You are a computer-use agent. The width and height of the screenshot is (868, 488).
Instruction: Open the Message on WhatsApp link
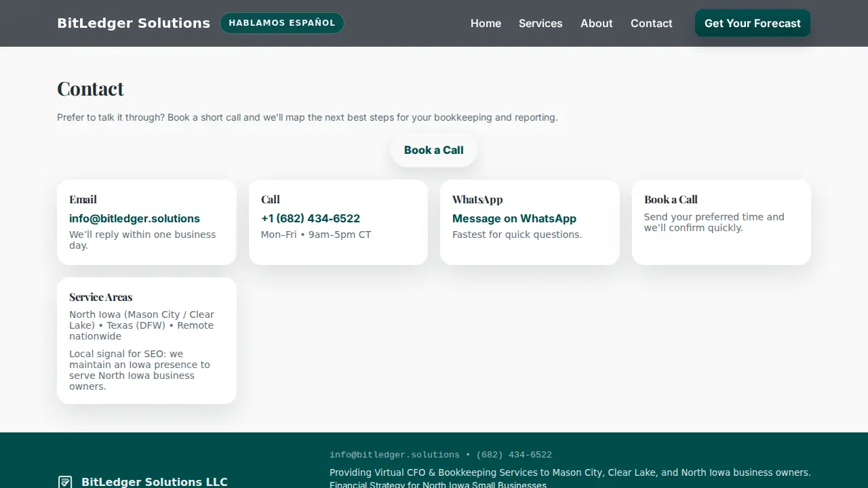point(514,218)
